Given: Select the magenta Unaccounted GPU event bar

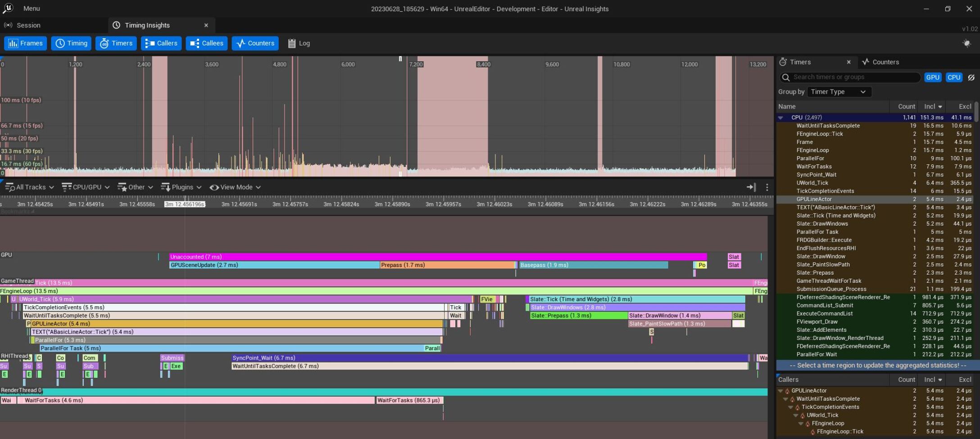Looking at the screenshot, I should point(437,257).
